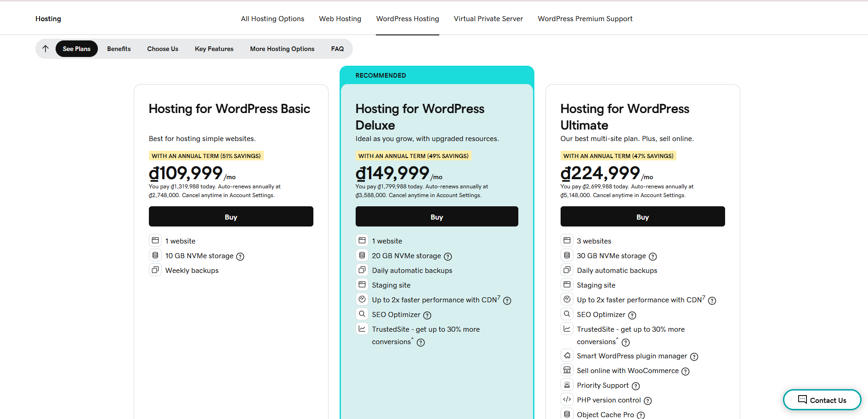Click help icon beside Deluxe TrustedSite conversions

420,342
